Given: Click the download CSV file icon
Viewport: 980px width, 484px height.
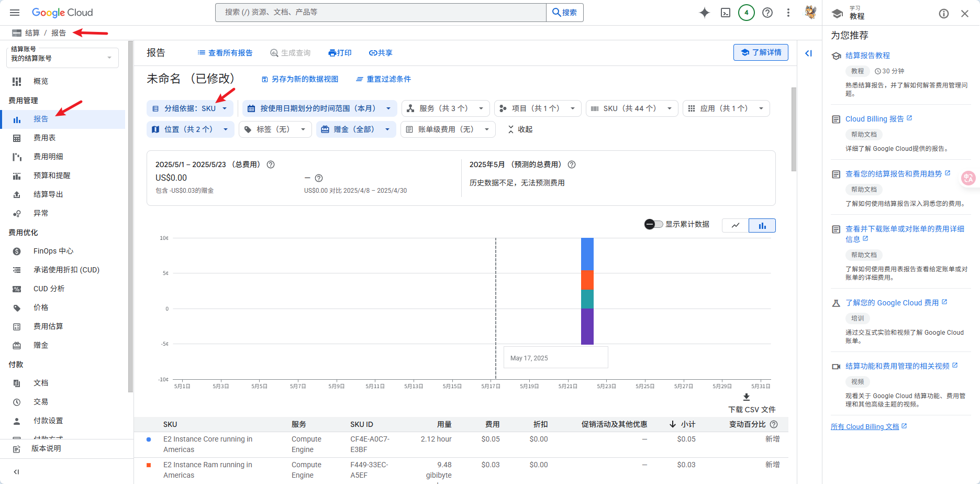Looking at the screenshot, I should (x=747, y=398).
